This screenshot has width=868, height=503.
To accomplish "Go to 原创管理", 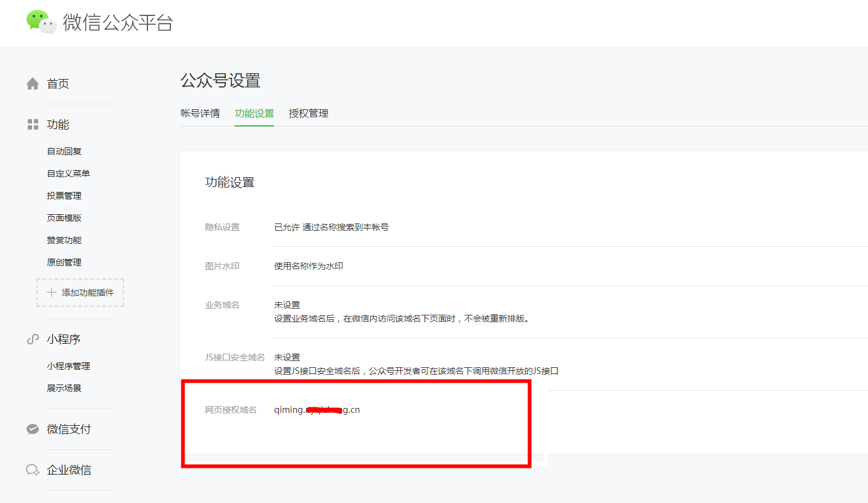I will pos(64,262).
